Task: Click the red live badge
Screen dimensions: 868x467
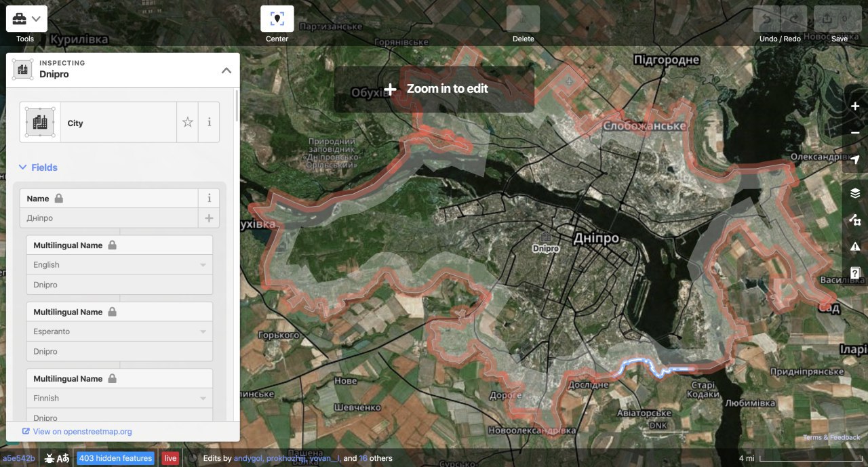Action: tap(170, 458)
